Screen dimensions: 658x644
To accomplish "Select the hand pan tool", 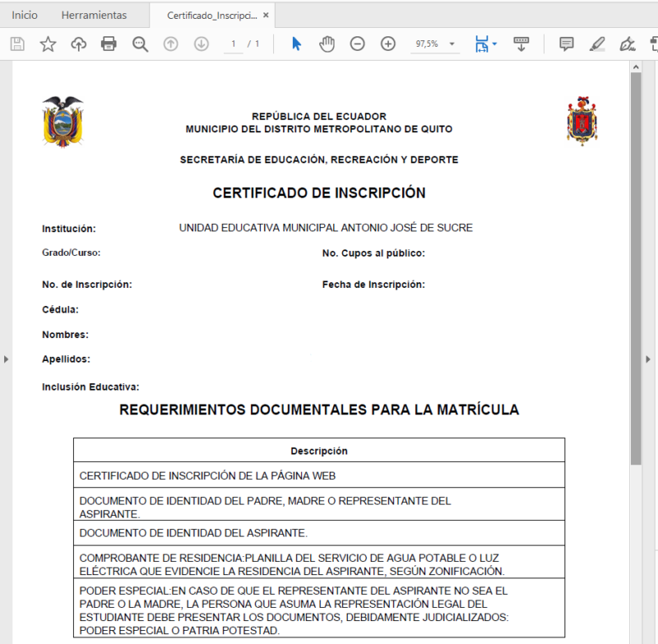I will coord(327,44).
